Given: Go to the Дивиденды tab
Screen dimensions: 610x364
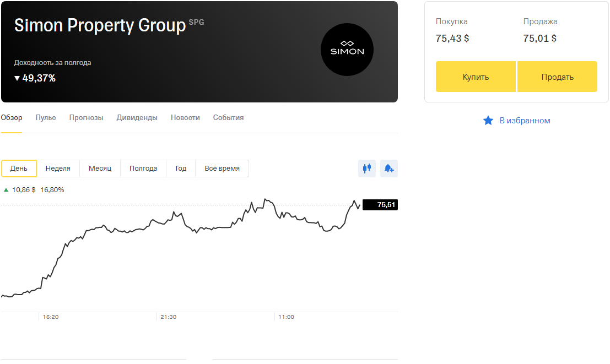Looking at the screenshot, I should pyautogui.click(x=137, y=118).
